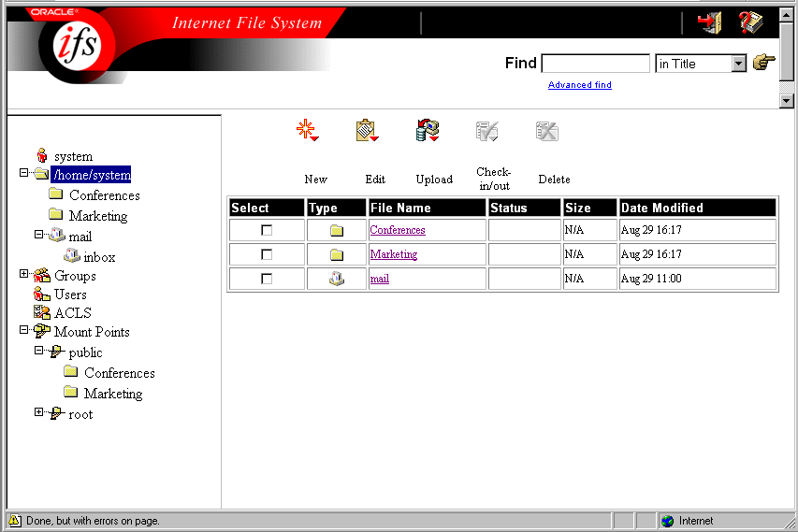Click the Status column header
Image resolution: width=798 pixels, height=532 pixels.
(524, 208)
